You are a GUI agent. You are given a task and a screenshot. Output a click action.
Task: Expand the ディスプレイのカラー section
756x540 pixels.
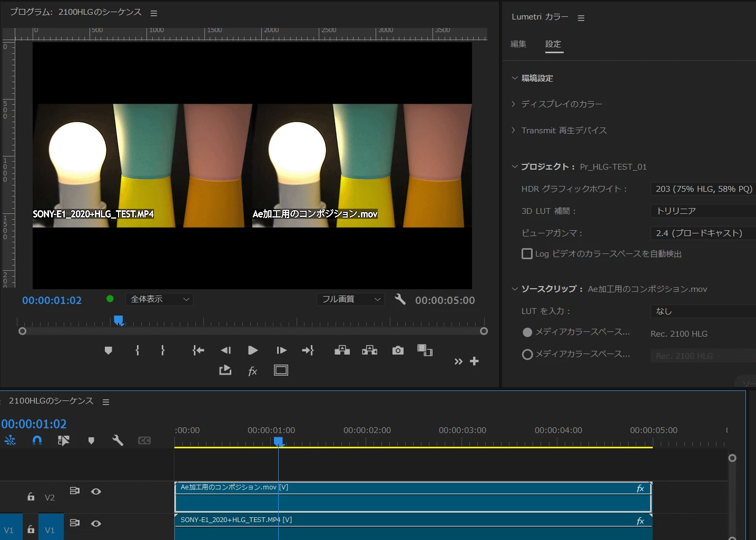coord(561,104)
